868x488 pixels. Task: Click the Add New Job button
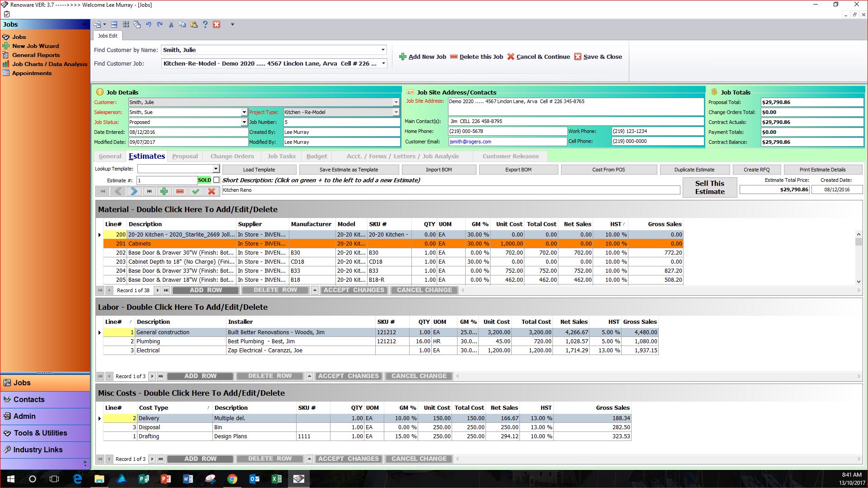coord(423,57)
